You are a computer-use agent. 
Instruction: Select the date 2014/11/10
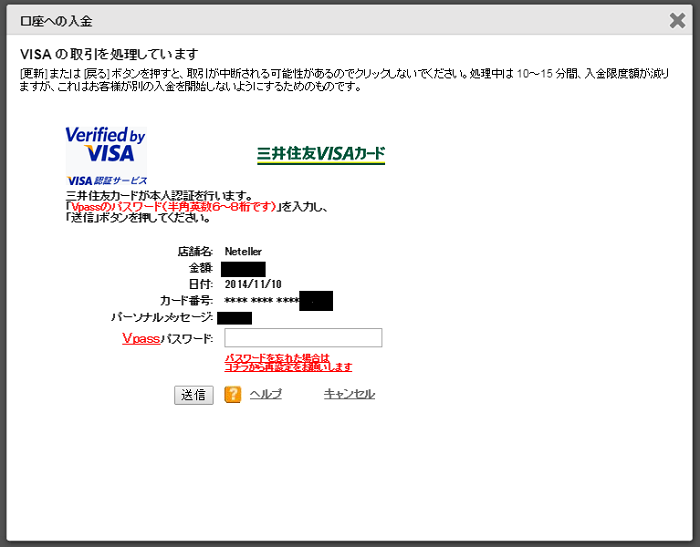coord(253,284)
